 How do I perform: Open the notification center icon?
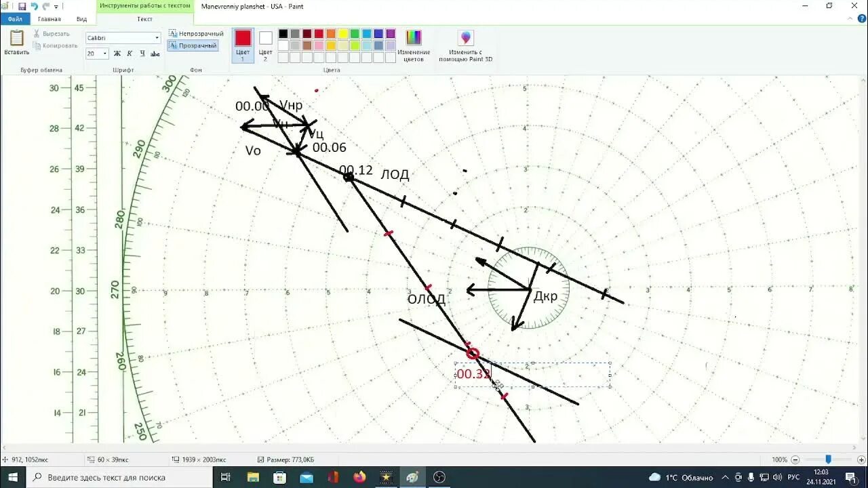click(851, 477)
